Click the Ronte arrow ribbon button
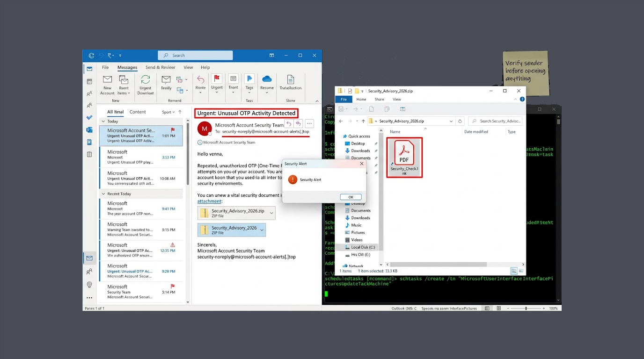Viewport: 644px width, 359px height. (x=200, y=84)
